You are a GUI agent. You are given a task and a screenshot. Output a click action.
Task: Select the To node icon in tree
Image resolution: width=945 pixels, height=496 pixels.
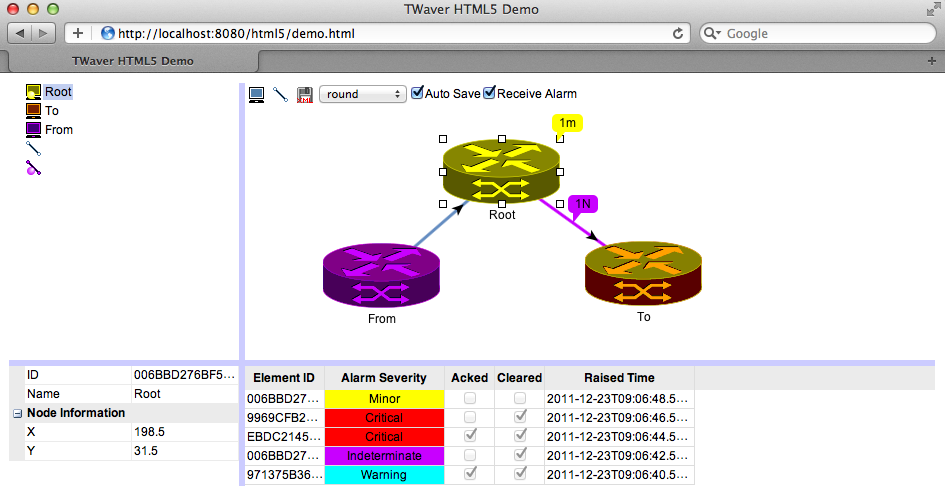pyautogui.click(x=33, y=111)
